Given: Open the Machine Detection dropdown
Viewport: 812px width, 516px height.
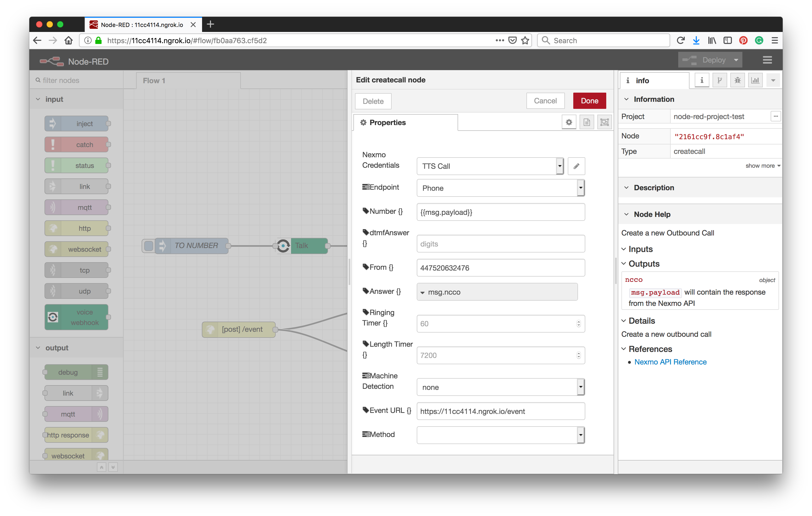Looking at the screenshot, I should click(x=501, y=387).
